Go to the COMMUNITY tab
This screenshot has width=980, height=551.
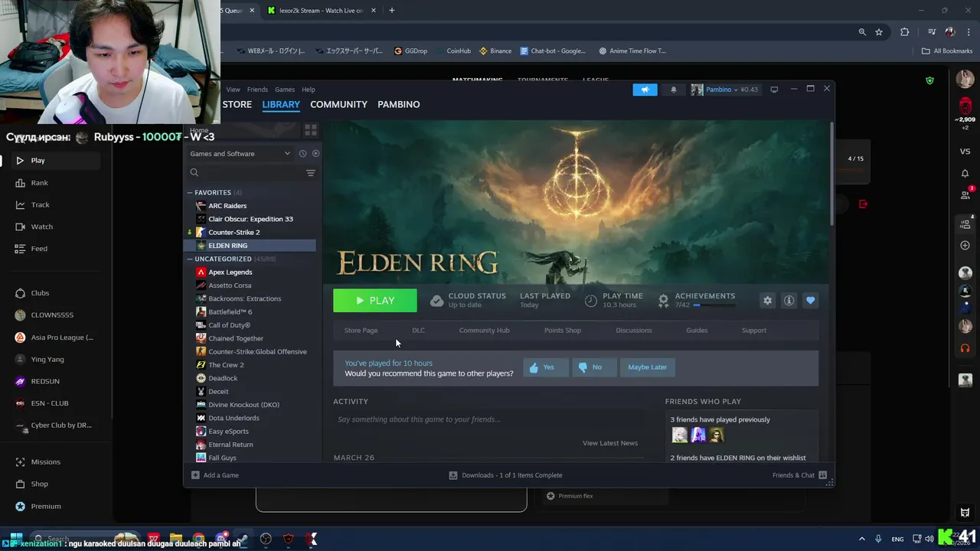coord(338,104)
